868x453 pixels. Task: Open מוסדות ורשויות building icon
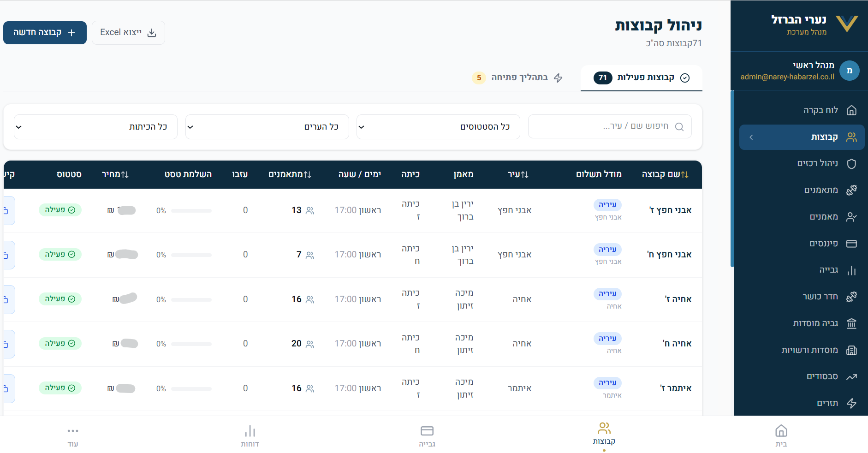pos(851,350)
